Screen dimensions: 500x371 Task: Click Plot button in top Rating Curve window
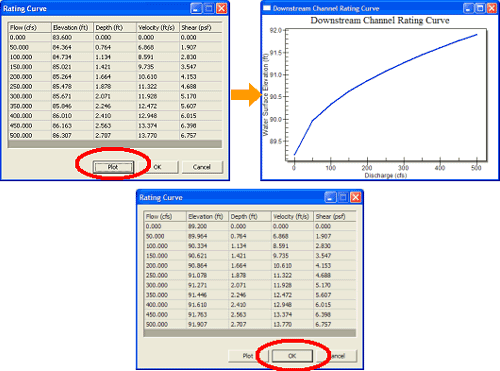[x=113, y=167]
